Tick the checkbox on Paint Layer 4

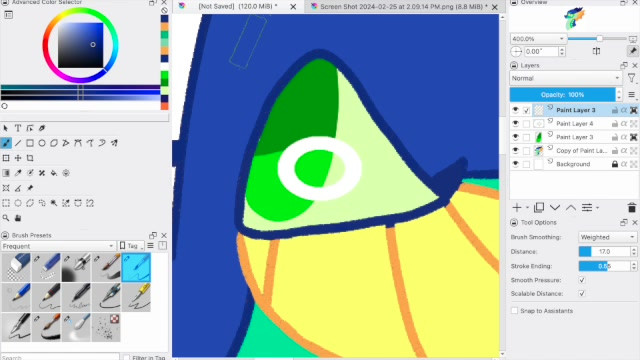tap(527, 124)
